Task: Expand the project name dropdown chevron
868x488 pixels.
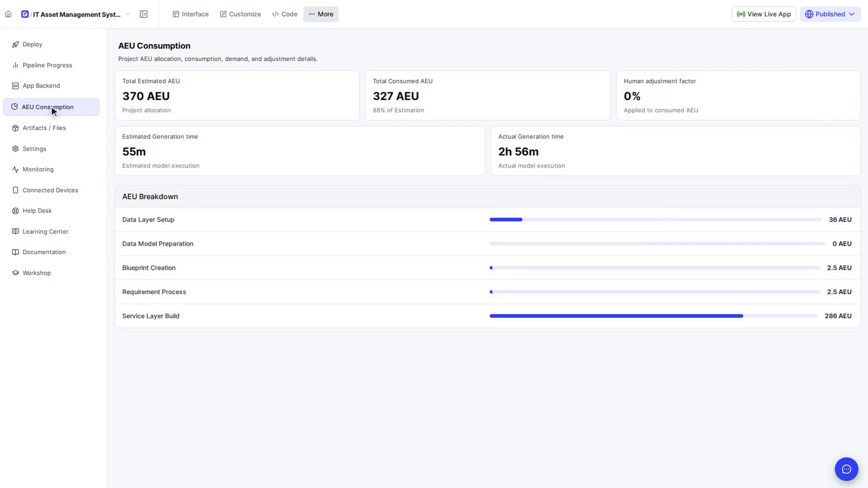Action: click(128, 14)
